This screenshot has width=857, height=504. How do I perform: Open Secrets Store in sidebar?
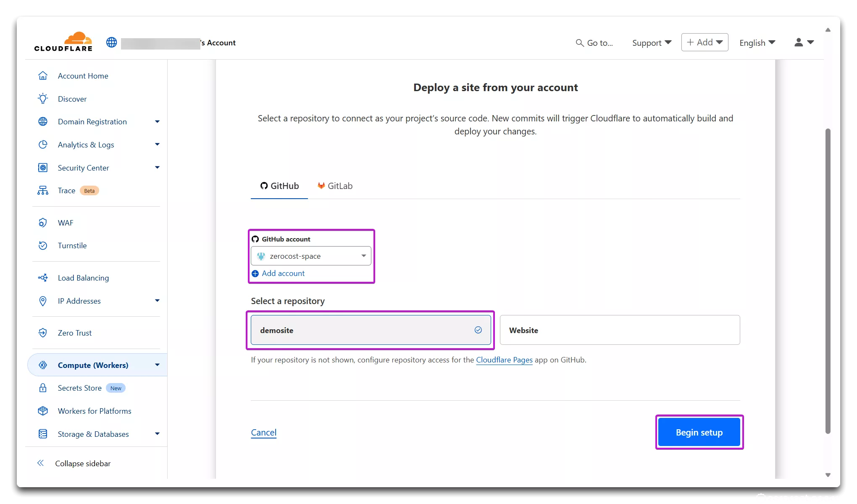(x=80, y=388)
